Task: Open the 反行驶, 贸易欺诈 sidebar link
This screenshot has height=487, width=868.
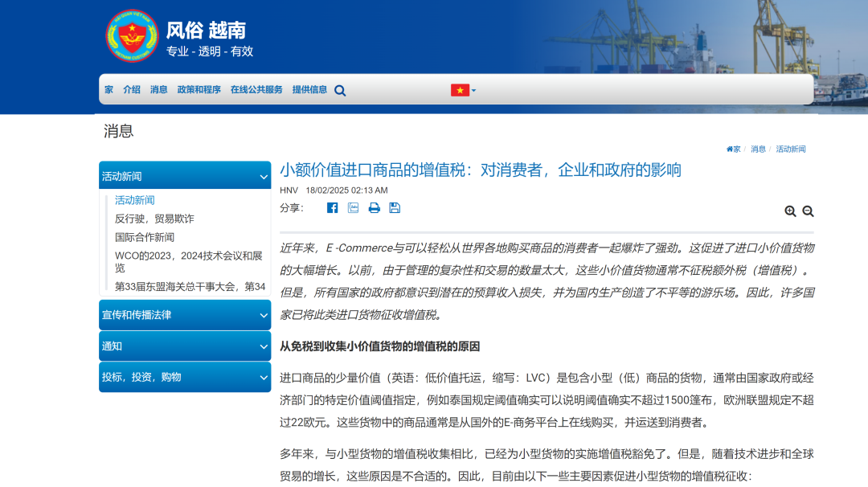Action: pyautogui.click(x=154, y=218)
